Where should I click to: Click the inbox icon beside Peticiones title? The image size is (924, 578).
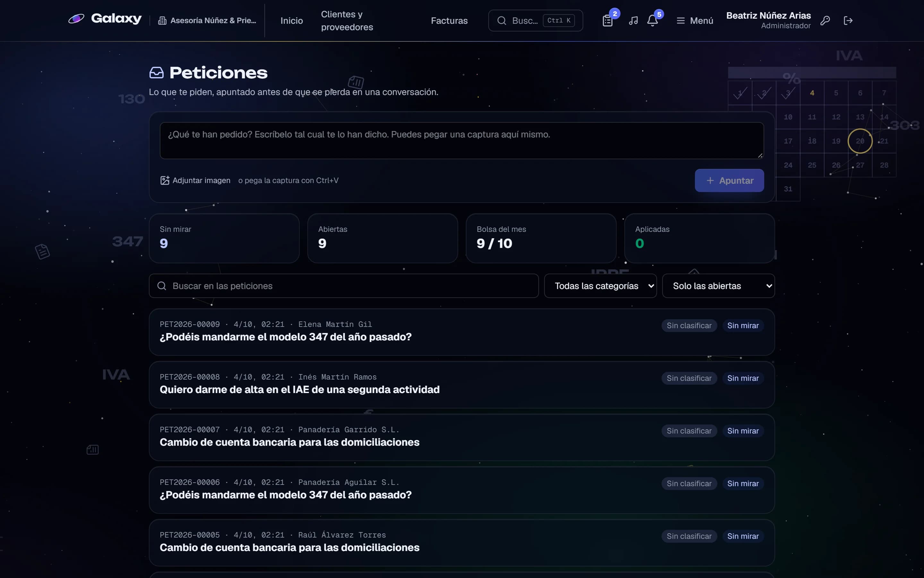[157, 73]
